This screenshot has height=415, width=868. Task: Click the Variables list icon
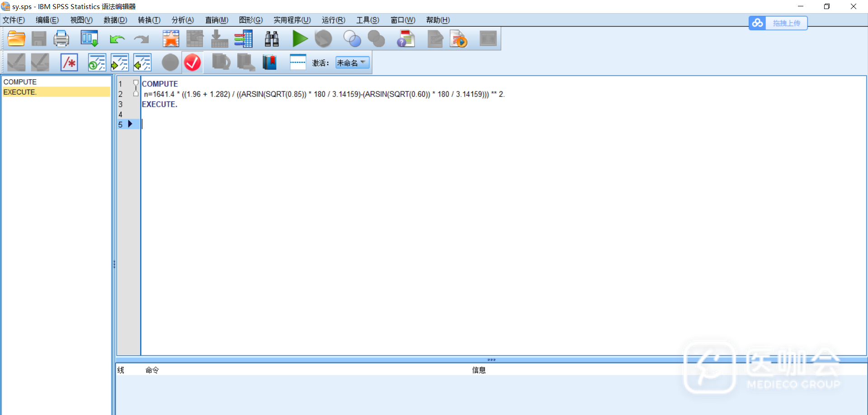(x=243, y=39)
